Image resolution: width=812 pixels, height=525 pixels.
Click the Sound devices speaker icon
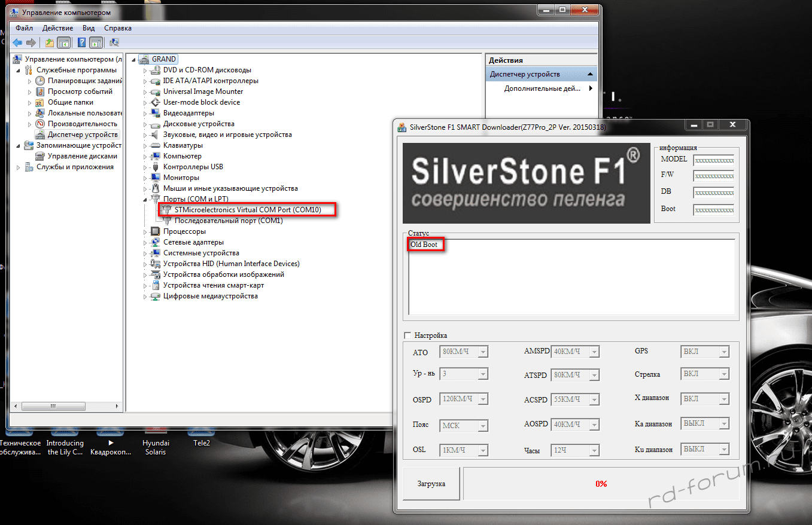[x=155, y=135]
